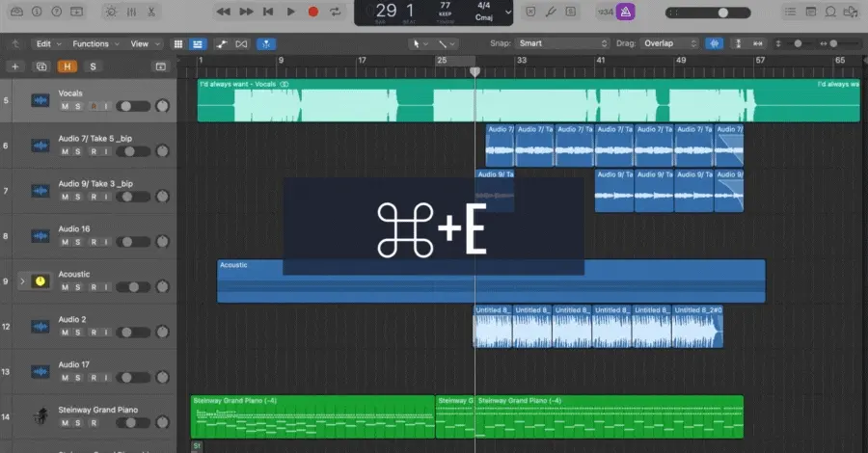The width and height of the screenshot is (868, 453).
Task: Go to beginning of project
Action: (x=268, y=12)
